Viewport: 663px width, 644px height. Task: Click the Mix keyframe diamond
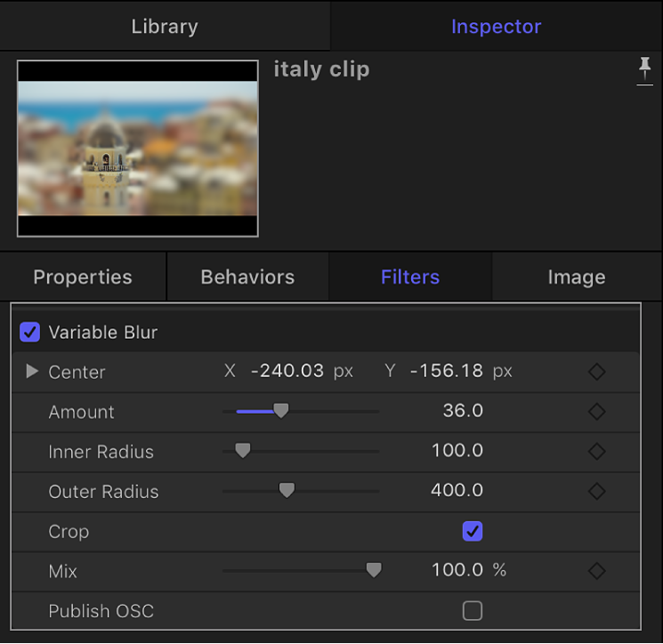point(597,570)
